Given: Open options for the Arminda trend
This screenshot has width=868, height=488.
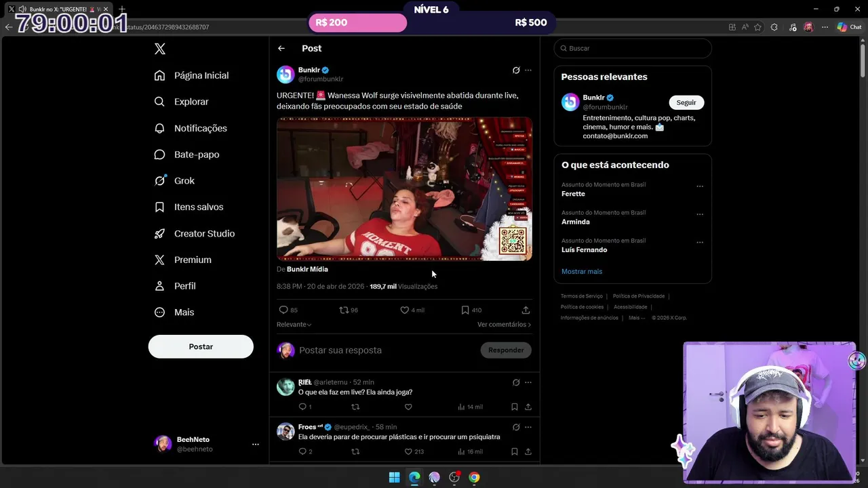Looking at the screenshot, I should coord(700,214).
